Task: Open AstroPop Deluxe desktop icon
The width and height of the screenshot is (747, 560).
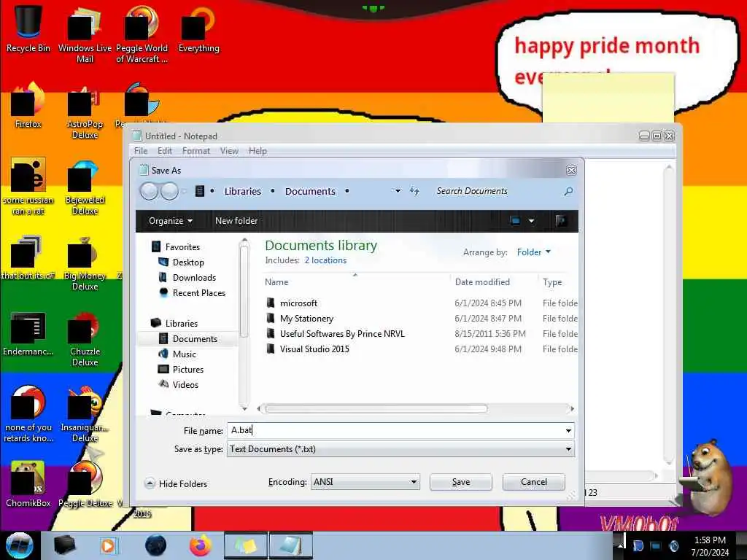Action: (x=85, y=112)
